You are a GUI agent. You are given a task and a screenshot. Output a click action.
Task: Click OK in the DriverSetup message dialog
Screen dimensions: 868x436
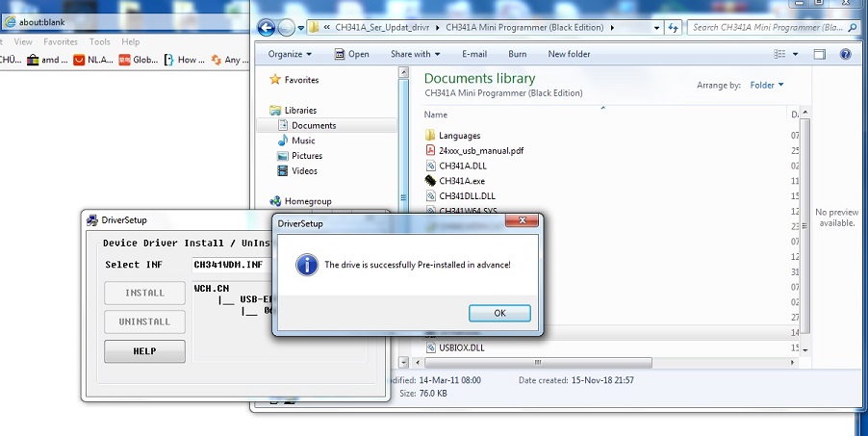(x=499, y=313)
